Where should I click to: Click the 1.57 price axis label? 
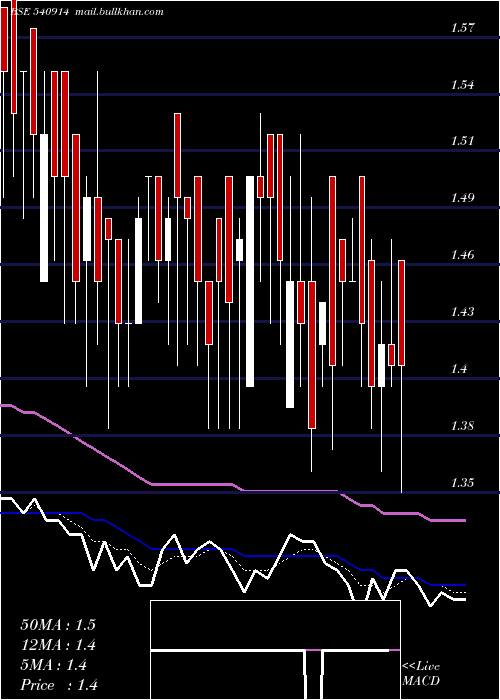click(x=462, y=28)
